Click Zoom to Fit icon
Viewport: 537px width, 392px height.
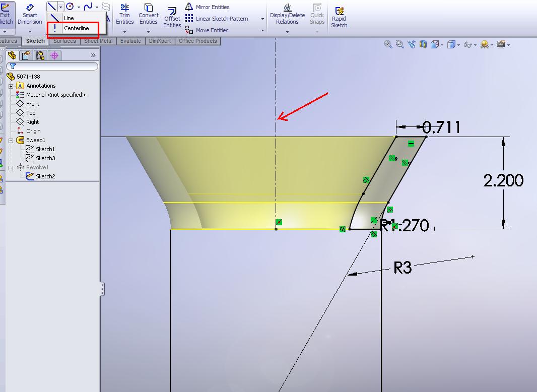pyautogui.click(x=388, y=44)
